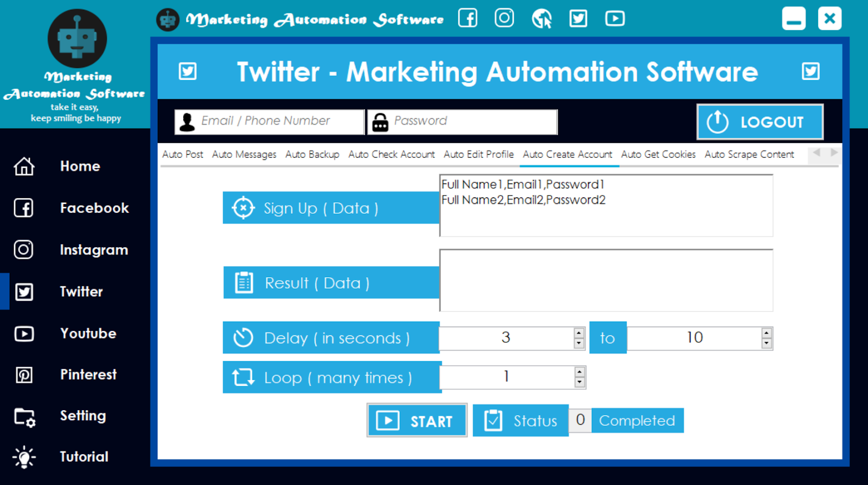
Task: Click the Home house icon in sidebar
Action: coord(24,166)
